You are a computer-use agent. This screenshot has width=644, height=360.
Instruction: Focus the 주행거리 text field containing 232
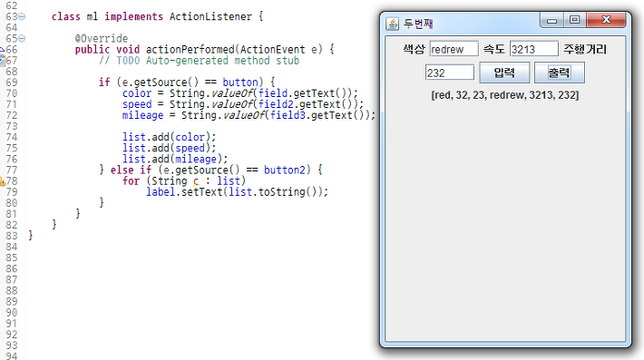click(450, 73)
